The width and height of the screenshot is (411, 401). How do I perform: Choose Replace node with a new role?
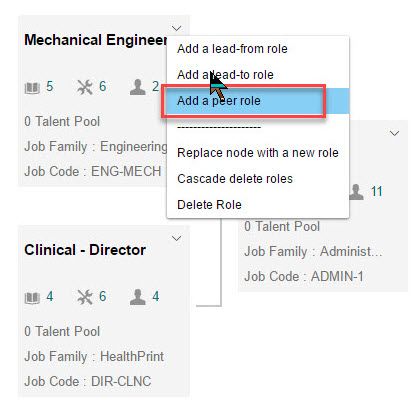tap(258, 153)
